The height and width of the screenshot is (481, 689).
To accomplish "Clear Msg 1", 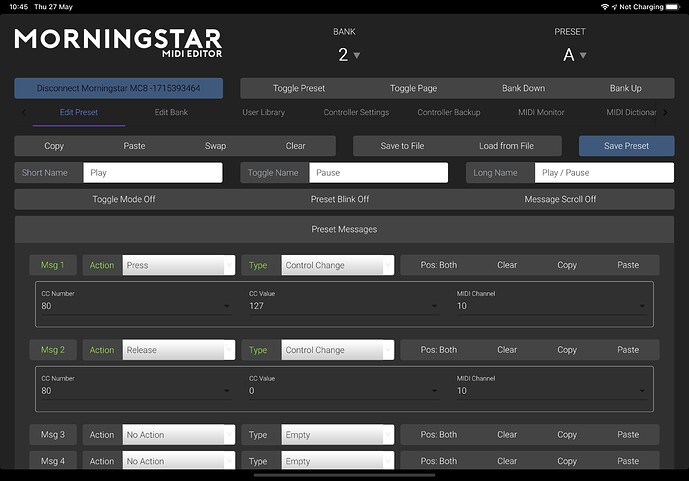I will [x=507, y=265].
